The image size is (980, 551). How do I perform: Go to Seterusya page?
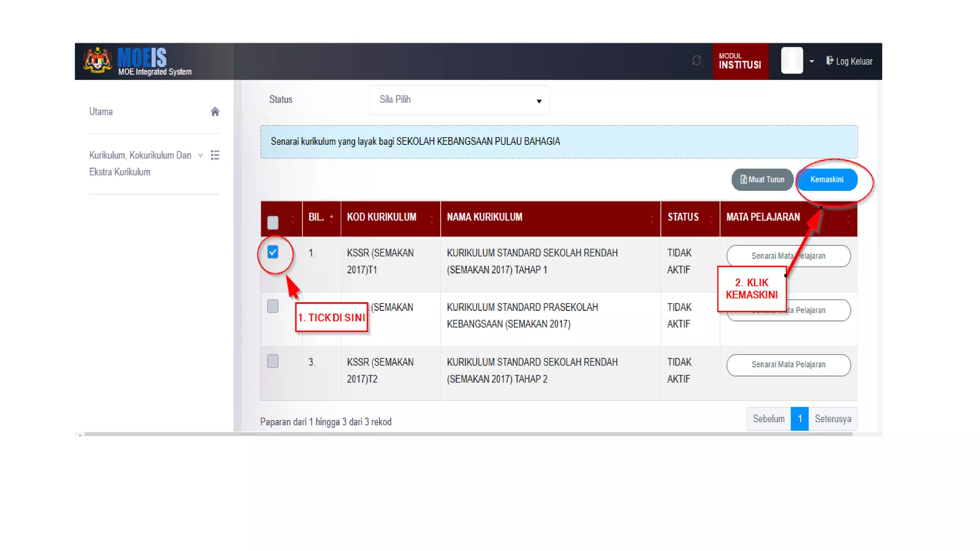click(833, 419)
